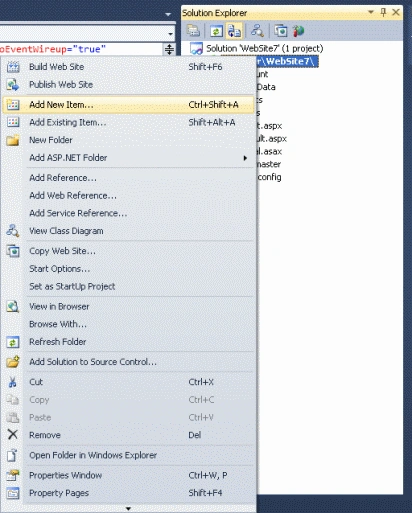Screen dimensions: 412x513
Task: Click the editor split bar handle
Action: click(169, 49)
